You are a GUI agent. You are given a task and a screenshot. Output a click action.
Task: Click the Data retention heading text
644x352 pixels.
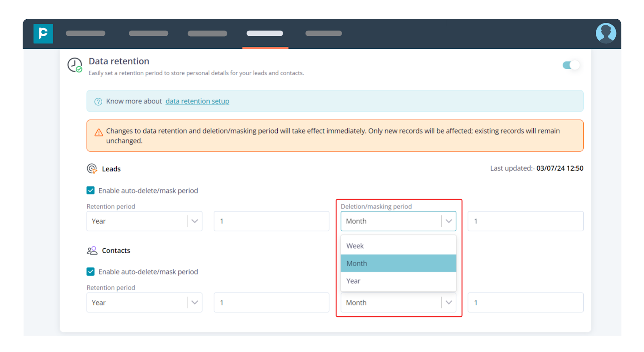(x=119, y=61)
